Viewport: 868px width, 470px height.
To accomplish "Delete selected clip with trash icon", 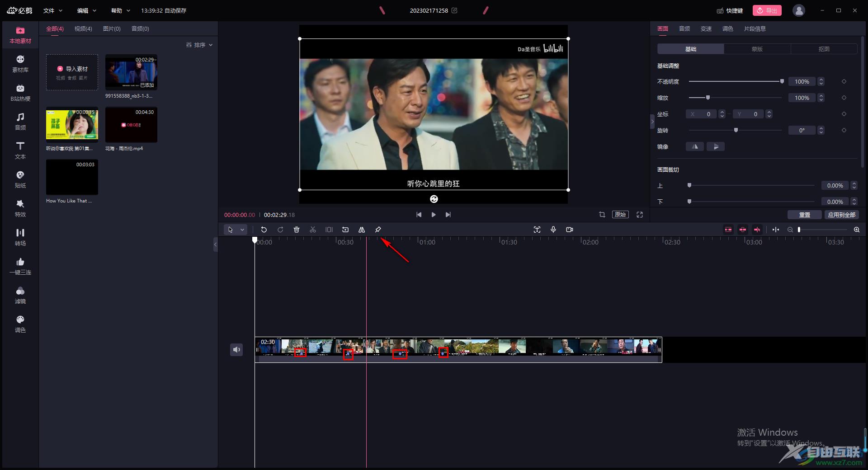I will [x=297, y=230].
